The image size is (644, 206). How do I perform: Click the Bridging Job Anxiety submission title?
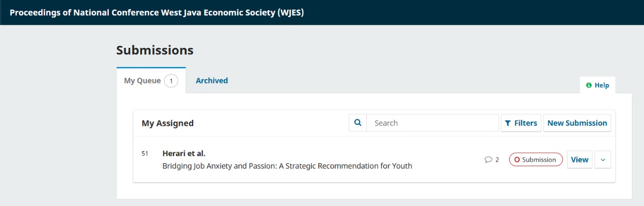pyautogui.click(x=287, y=166)
